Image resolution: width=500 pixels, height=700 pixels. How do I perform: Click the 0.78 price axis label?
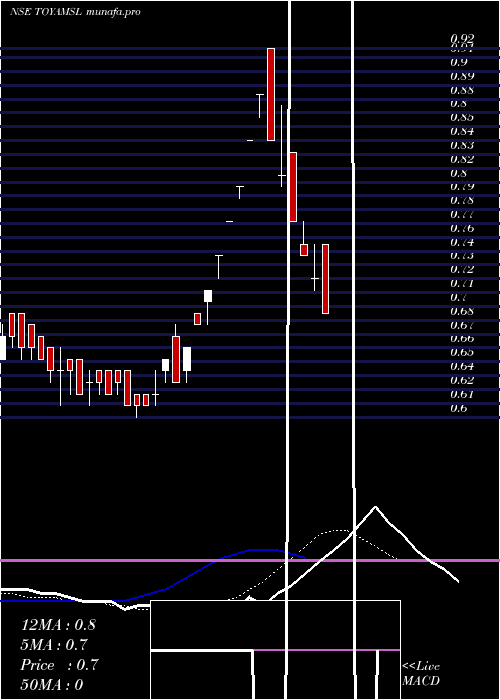click(x=462, y=200)
